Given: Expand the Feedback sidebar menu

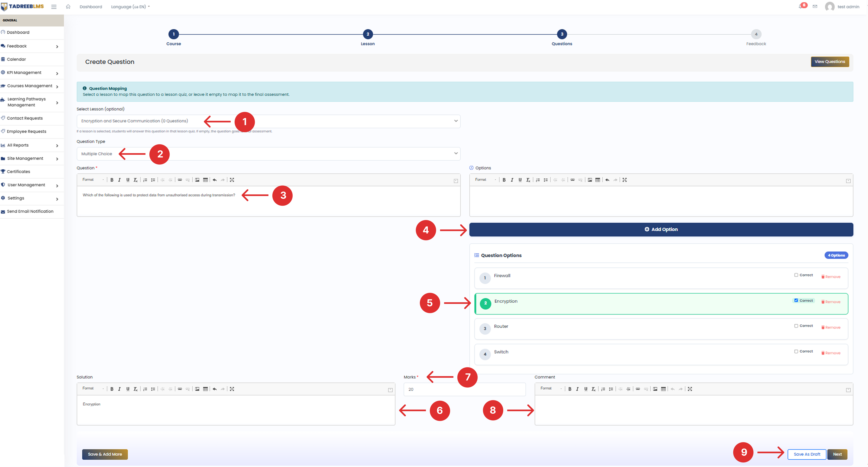Looking at the screenshot, I should point(32,46).
